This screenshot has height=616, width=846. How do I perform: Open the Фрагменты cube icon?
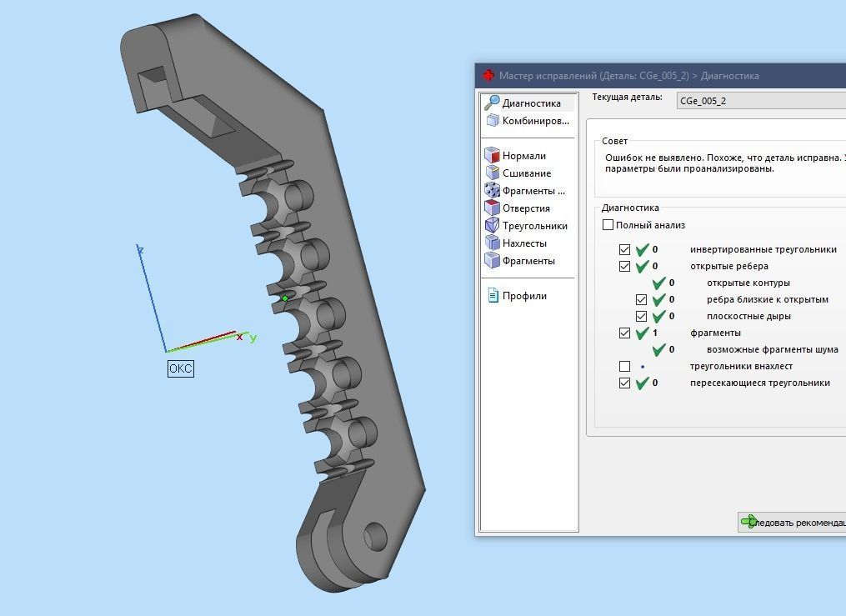pyautogui.click(x=492, y=260)
